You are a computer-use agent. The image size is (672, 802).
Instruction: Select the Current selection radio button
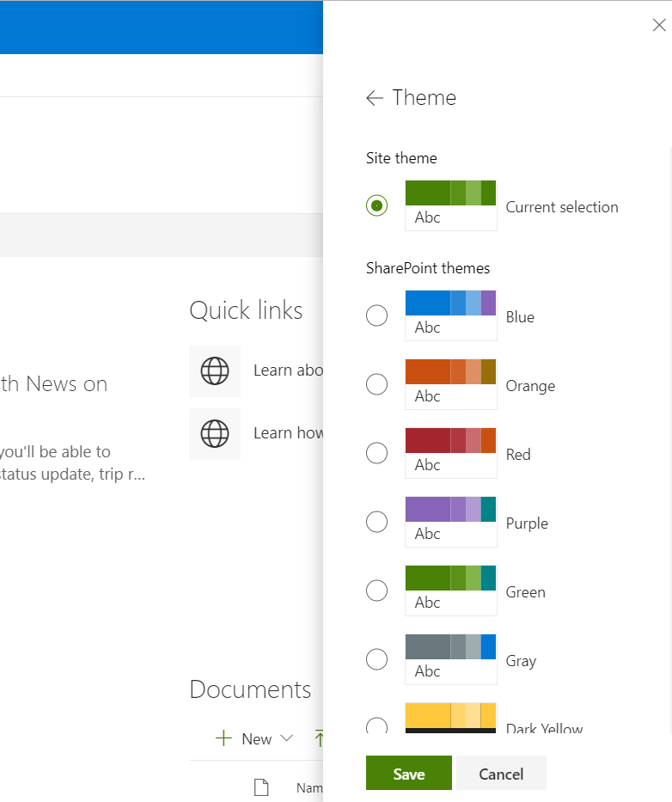coord(377,205)
